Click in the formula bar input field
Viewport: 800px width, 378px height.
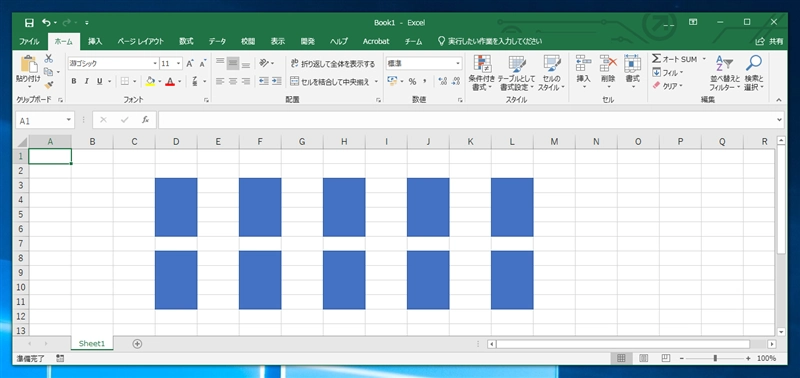coord(467,120)
